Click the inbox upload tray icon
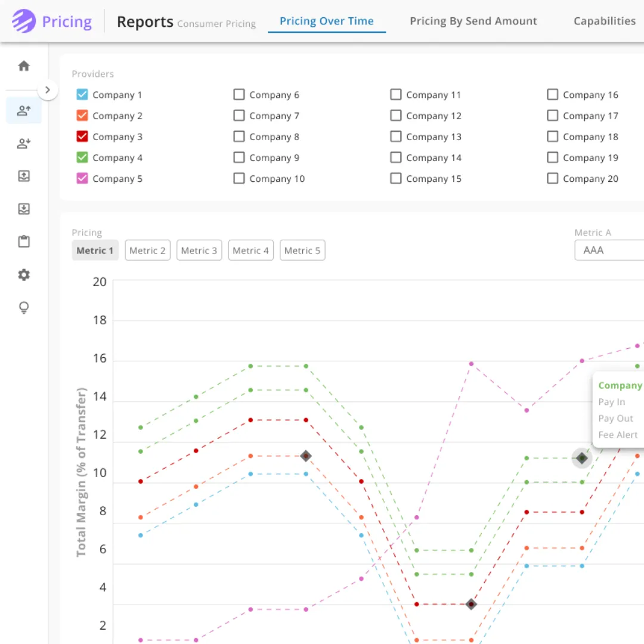Viewport: 644px width, 644px height. pyautogui.click(x=24, y=176)
